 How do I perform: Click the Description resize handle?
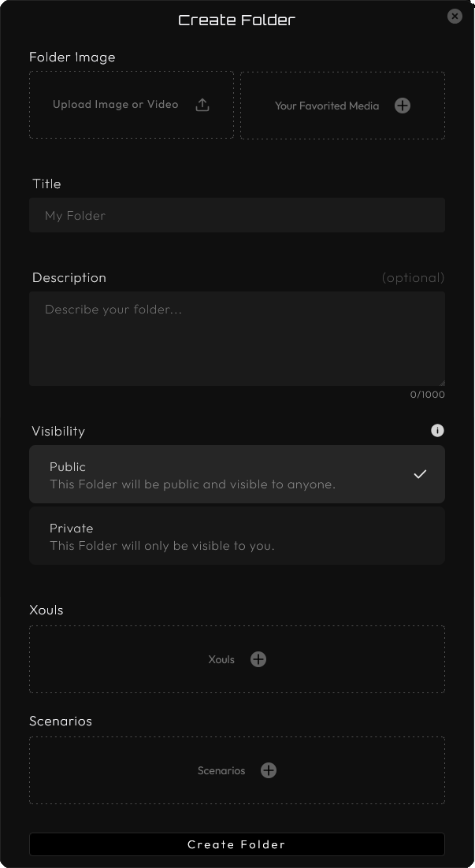point(441,382)
